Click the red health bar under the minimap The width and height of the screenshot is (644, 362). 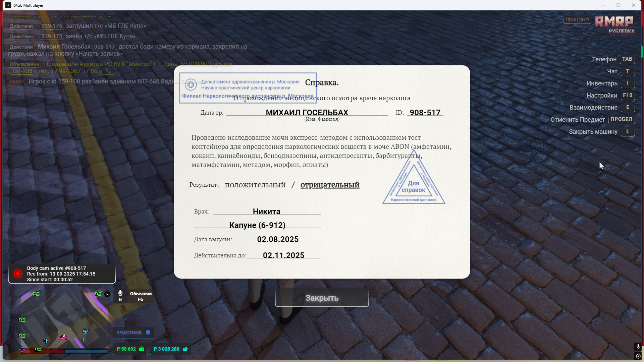(43, 351)
